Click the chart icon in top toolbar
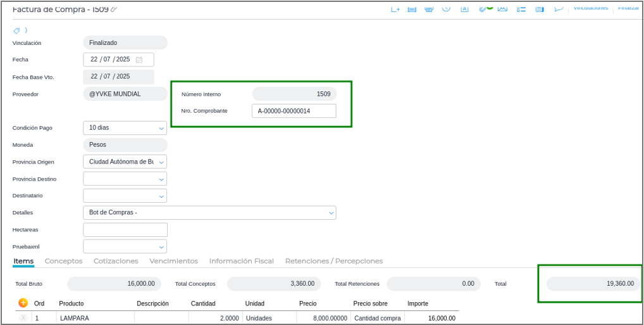 point(502,9)
